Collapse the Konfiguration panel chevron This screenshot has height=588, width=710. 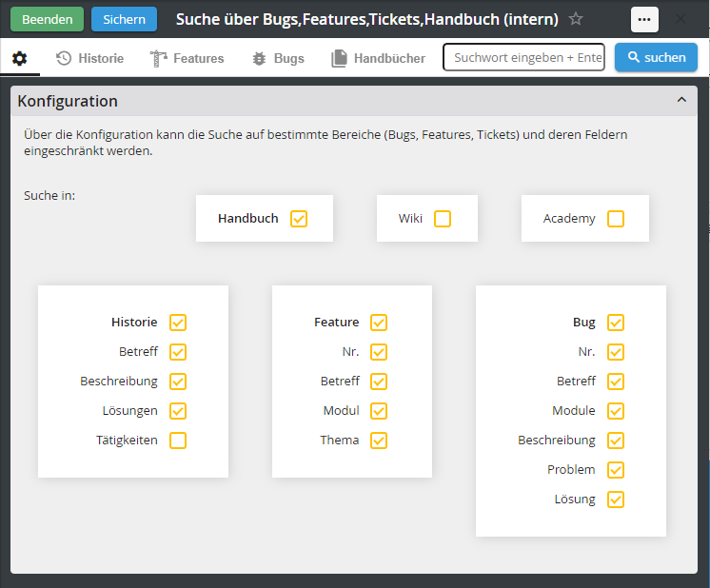pyautogui.click(x=681, y=100)
